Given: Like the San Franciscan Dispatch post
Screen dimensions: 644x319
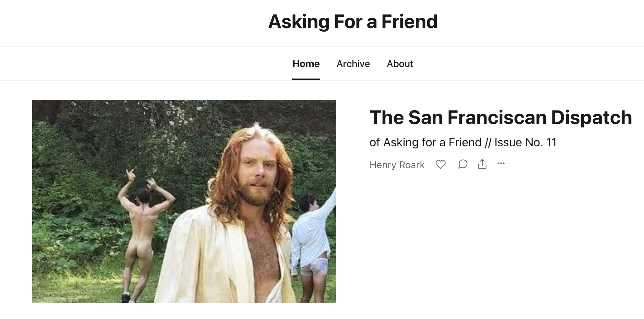Looking at the screenshot, I should [x=440, y=164].
